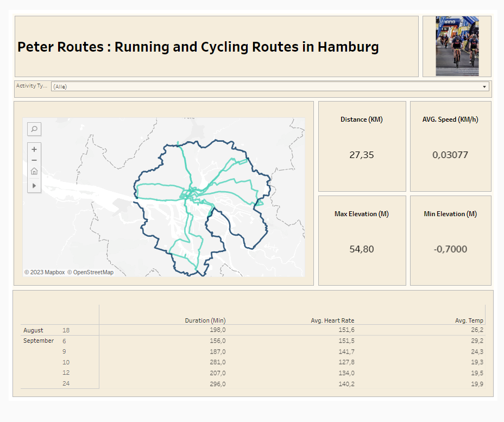Expand the map tools arrow flyout
The width and height of the screenshot is (504, 422).
34,186
